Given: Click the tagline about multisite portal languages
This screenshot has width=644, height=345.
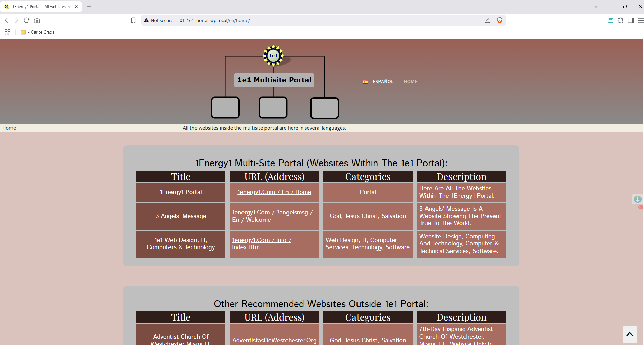Looking at the screenshot, I should [x=264, y=128].
